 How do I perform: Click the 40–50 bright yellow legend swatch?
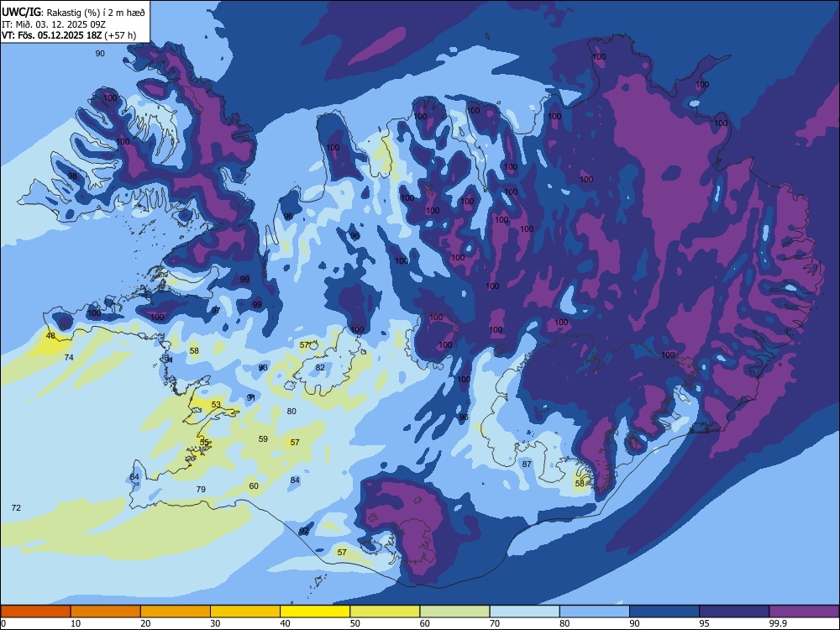pyautogui.click(x=315, y=612)
